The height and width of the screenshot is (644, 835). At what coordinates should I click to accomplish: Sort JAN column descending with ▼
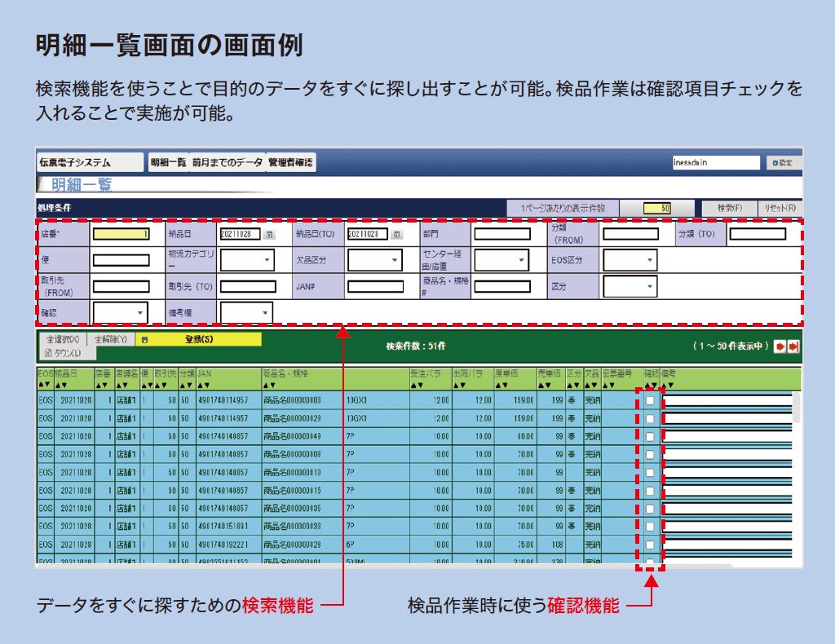point(206,385)
